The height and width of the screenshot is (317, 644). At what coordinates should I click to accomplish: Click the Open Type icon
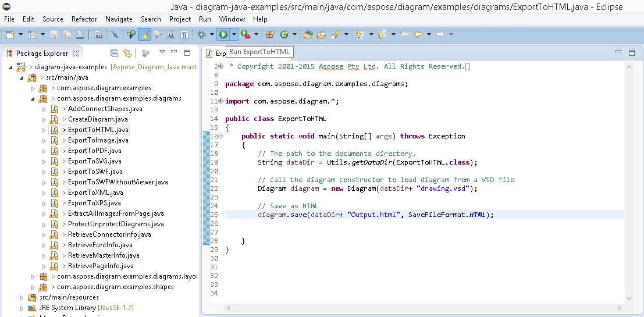(308, 34)
